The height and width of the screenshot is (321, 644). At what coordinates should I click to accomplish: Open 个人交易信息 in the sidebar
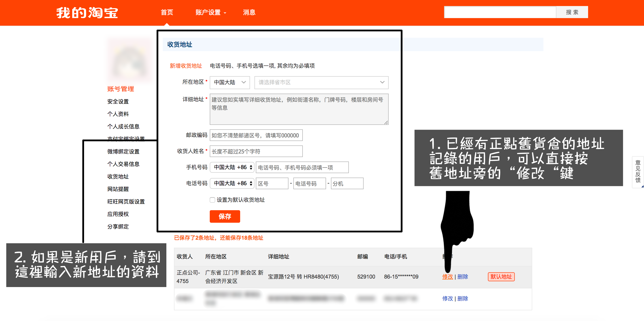[123, 164]
